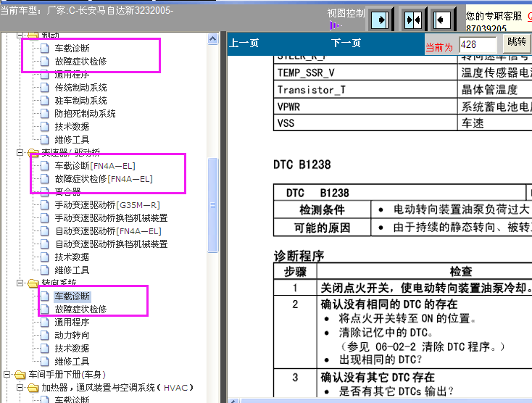The height and width of the screenshot is (403, 532).
Task: Click VPWR table cell
Action: point(365,107)
